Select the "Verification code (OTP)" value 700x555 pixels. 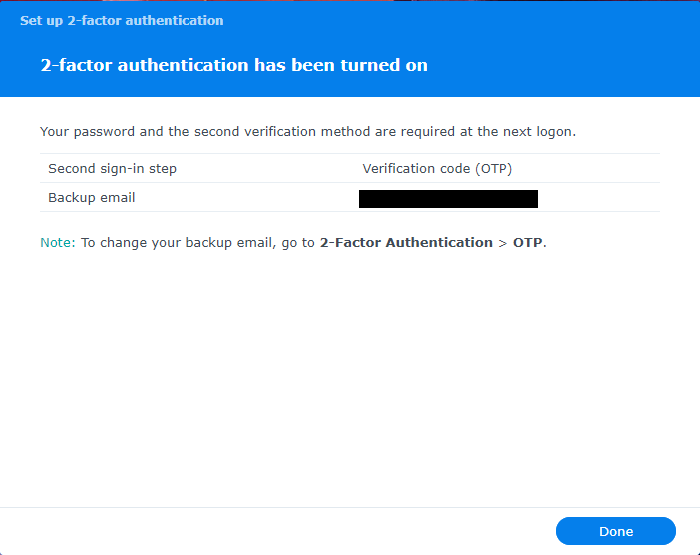(437, 169)
